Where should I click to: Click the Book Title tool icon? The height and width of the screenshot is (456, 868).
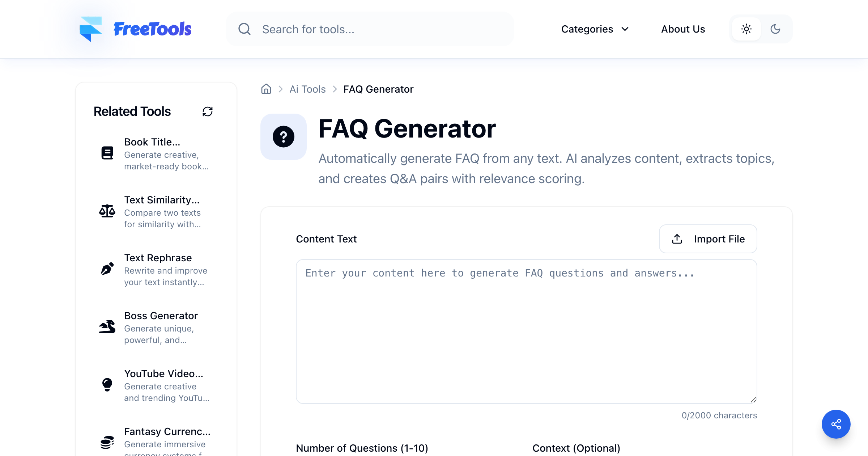pos(107,153)
